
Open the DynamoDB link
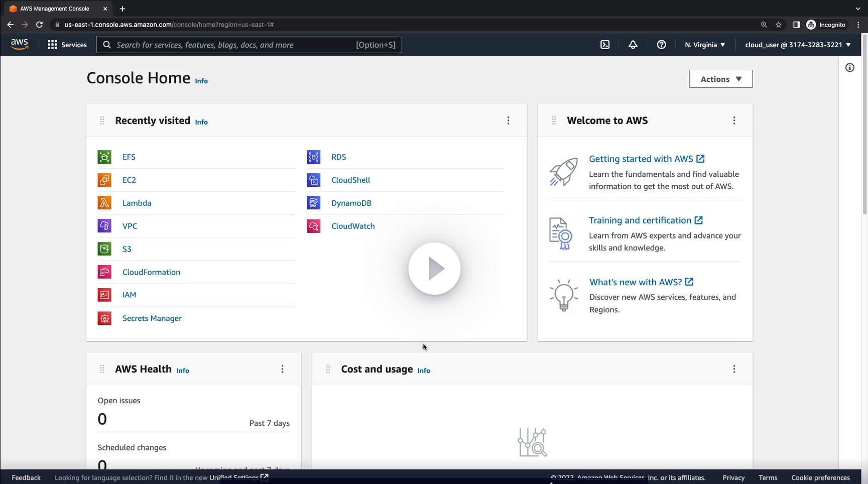point(351,203)
